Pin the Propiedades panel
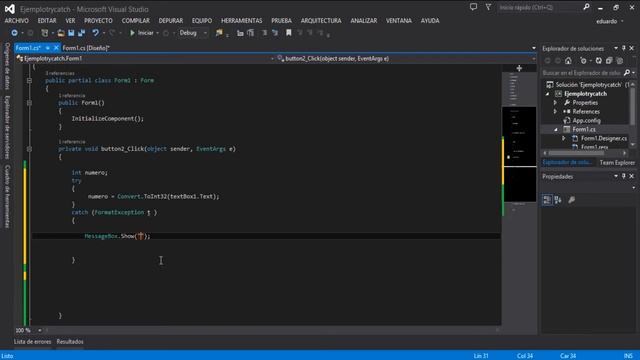 click(624, 176)
